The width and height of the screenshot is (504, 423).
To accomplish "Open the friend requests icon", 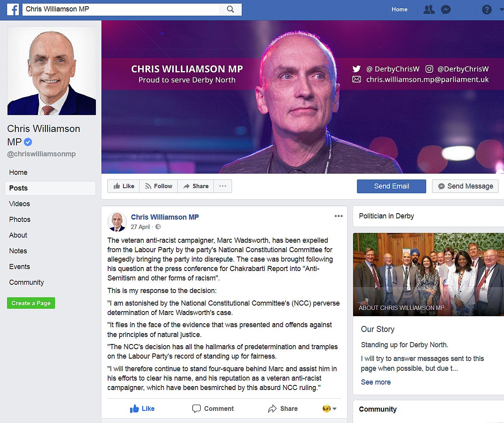I will (x=429, y=9).
